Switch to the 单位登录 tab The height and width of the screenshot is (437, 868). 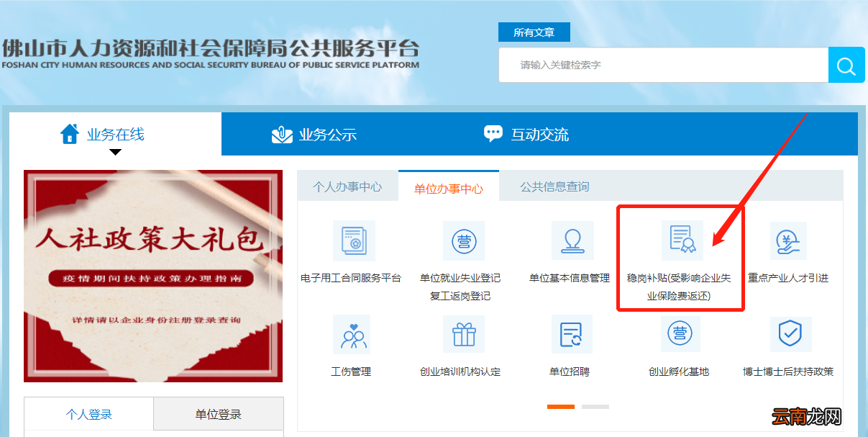click(x=218, y=413)
